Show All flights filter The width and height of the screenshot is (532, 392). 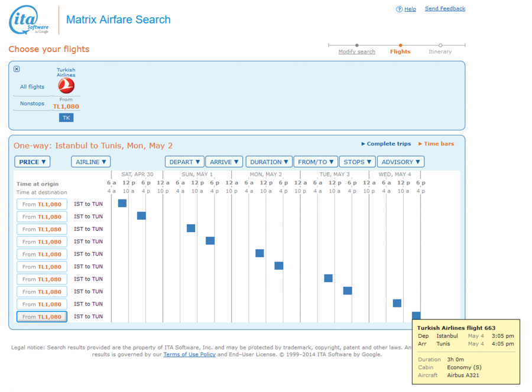tap(33, 87)
